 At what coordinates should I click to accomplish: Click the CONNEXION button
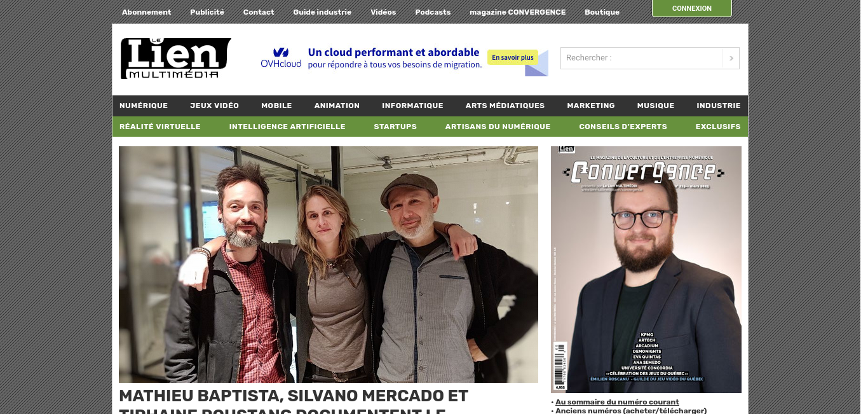coord(692,8)
